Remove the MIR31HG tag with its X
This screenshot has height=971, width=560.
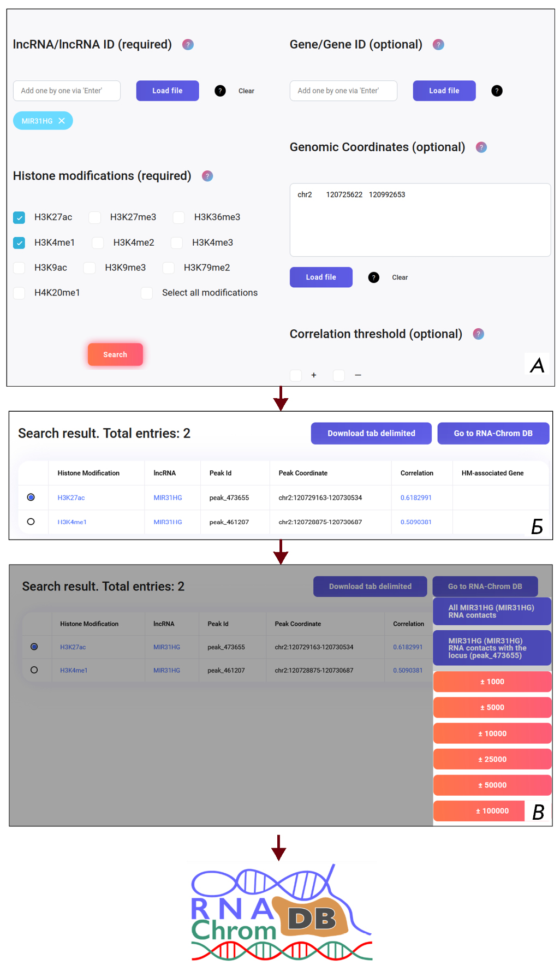click(62, 121)
